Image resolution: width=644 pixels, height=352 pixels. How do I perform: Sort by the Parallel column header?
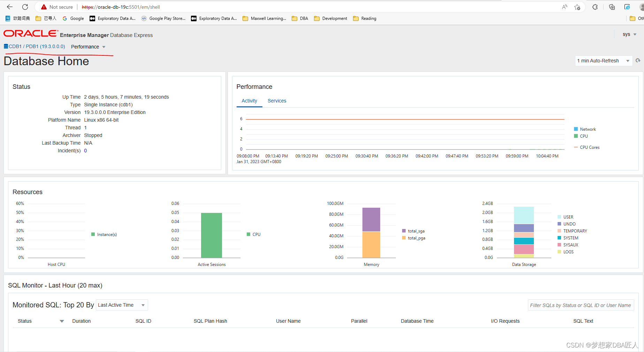(x=359, y=321)
